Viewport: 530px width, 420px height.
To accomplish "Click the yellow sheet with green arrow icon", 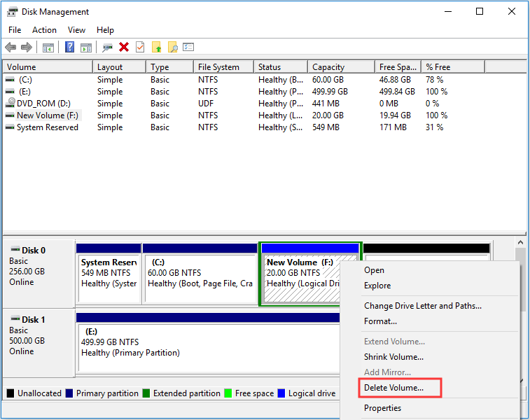I will click(157, 47).
